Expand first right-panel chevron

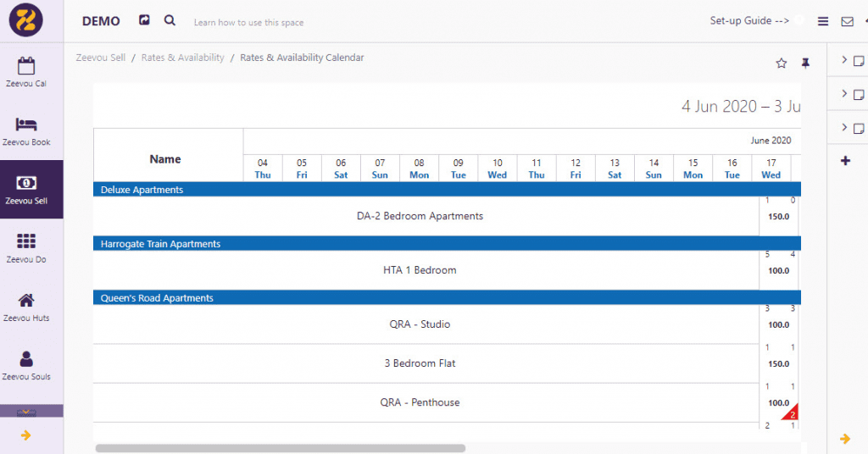[844, 60]
